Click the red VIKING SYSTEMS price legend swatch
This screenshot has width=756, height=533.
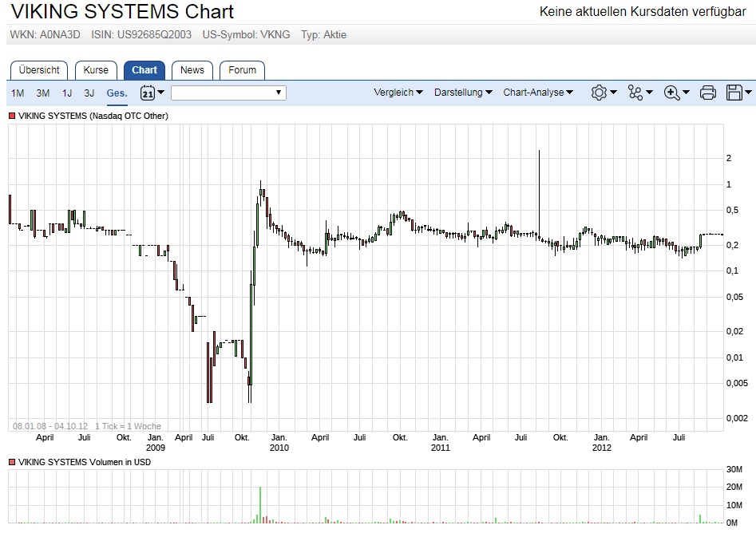12,116
